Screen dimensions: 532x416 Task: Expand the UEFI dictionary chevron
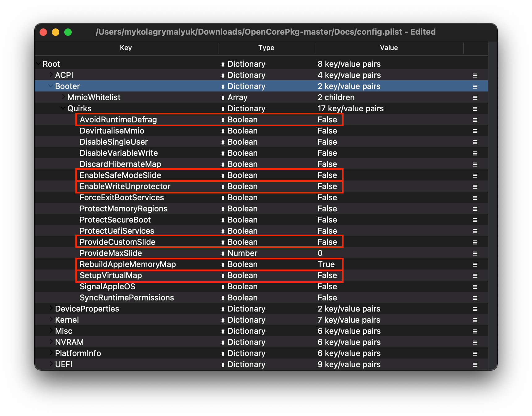tap(51, 364)
